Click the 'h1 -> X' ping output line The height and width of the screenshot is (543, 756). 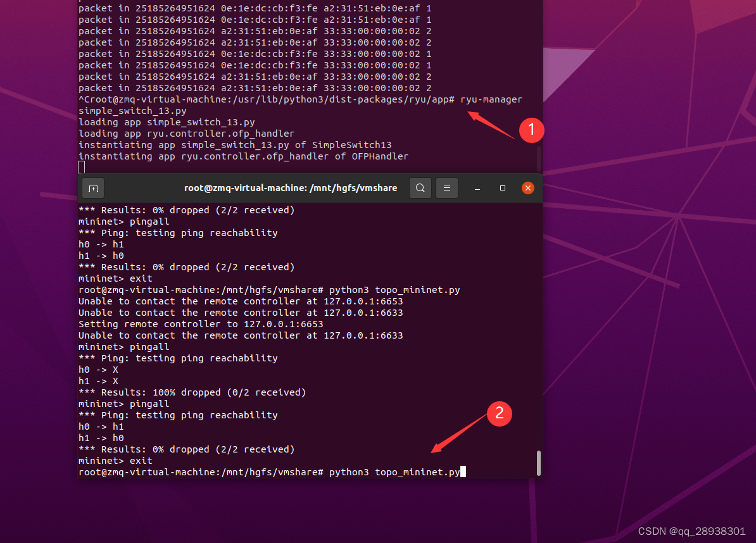(x=98, y=380)
